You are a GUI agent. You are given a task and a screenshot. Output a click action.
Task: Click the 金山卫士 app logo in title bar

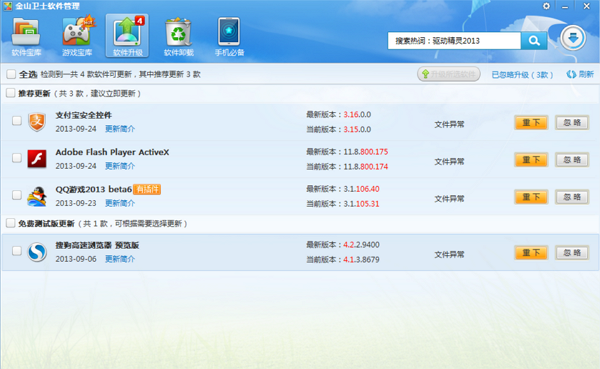pyautogui.click(x=8, y=6)
